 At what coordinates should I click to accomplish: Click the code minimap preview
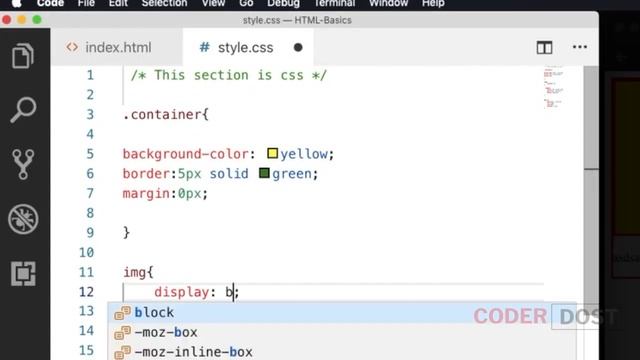[553, 87]
